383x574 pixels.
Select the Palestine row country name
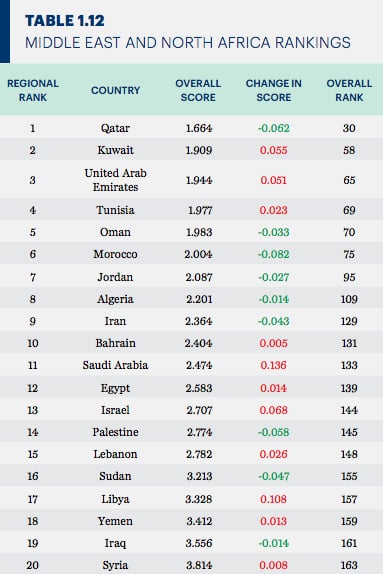pyautogui.click(x=115, y=432)
